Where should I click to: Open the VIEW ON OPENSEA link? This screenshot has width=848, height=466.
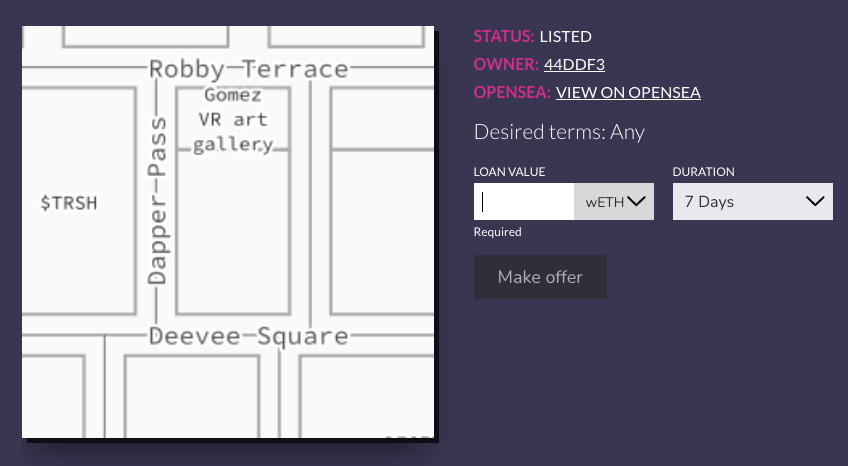628,92
